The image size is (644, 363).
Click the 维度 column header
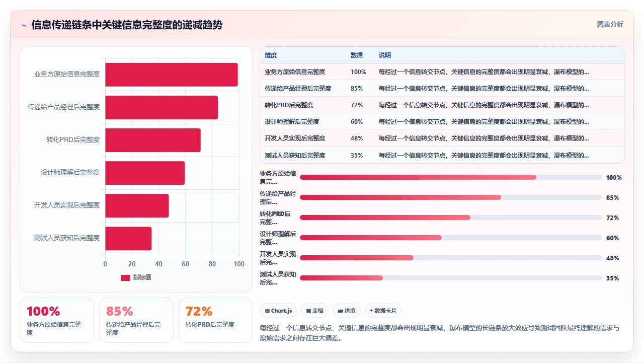tap(271, 55)
